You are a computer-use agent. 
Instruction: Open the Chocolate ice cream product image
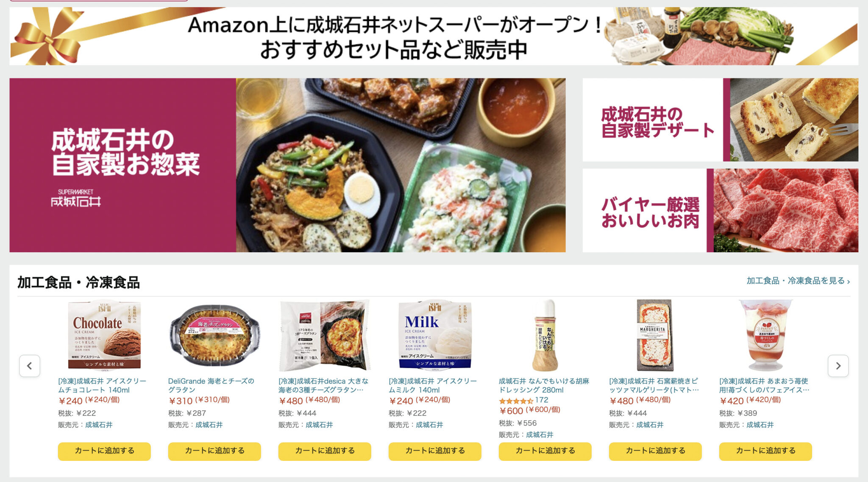pyautogui.click(x=104, y=335)
